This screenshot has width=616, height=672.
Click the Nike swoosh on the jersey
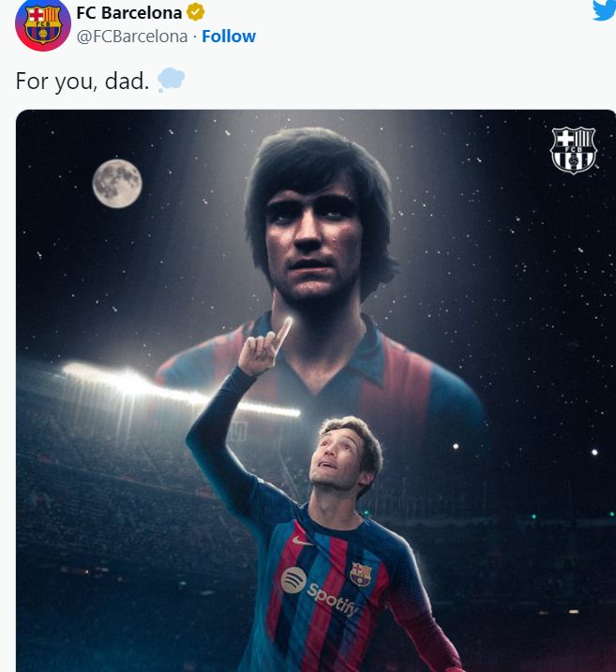[x=302, y=541]
